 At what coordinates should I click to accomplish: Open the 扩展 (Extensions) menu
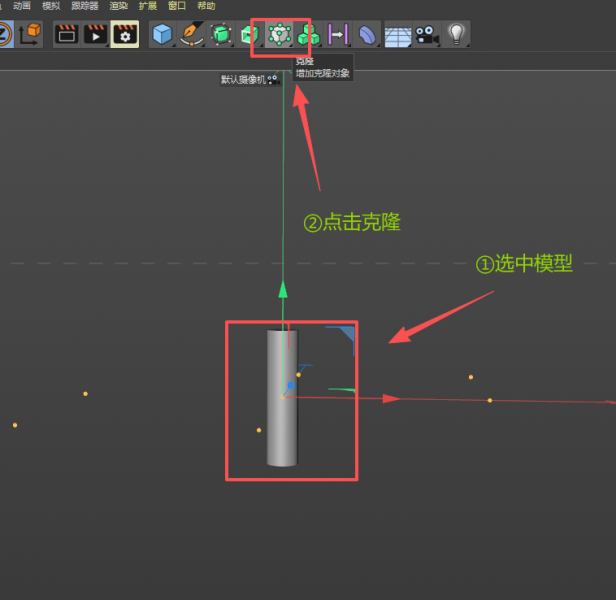point(147,6)
